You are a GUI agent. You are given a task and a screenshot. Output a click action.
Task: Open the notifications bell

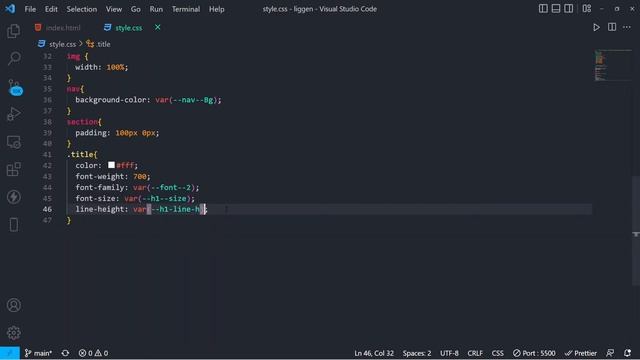pos(627,353)
